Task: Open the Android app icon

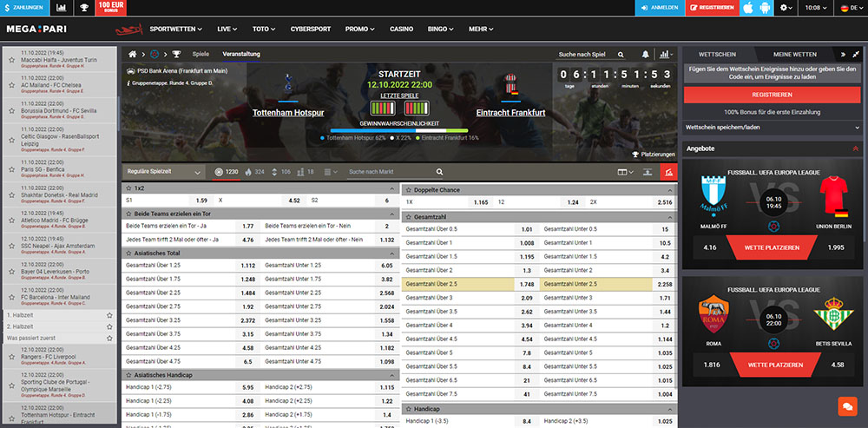Action: click(x=766, y=8)
